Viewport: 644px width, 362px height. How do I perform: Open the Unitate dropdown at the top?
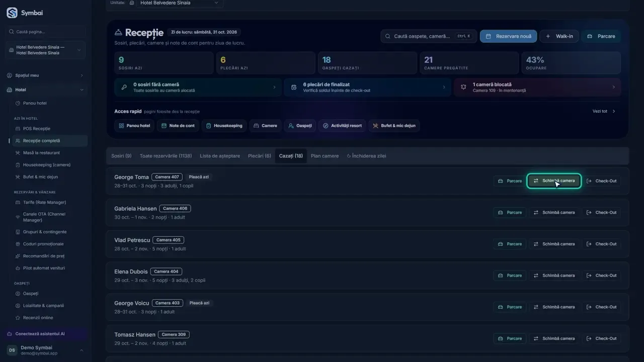pyautogui.click(x=180, y=3)
